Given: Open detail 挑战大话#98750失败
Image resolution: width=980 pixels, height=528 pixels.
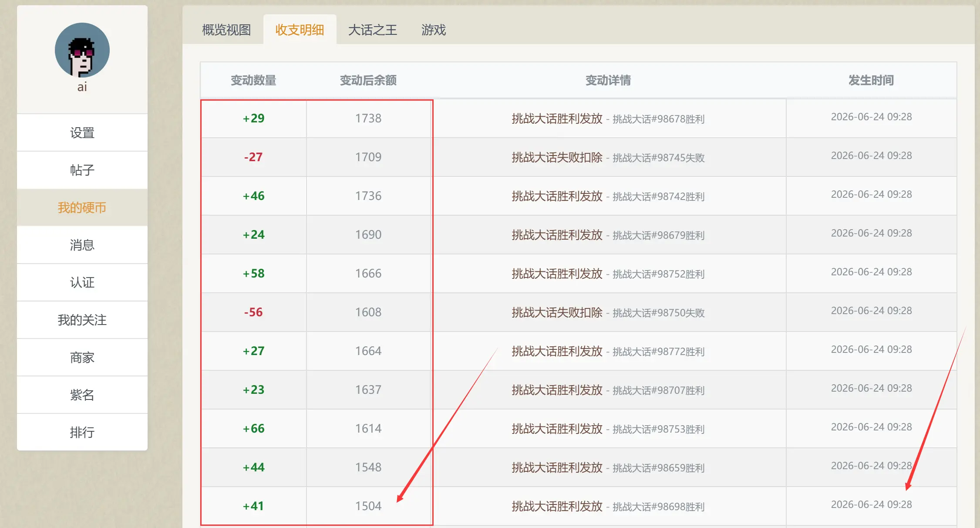Looking at the screenshot, I should (659, 313).
